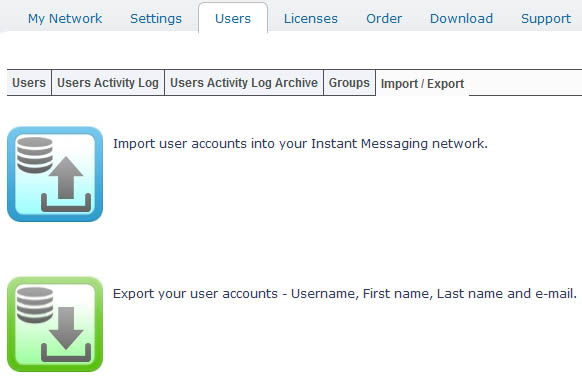Switch to the Settings tab

coord(156,19)
